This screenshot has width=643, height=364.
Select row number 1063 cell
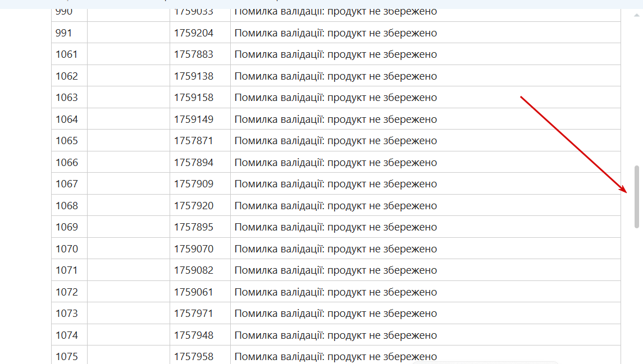tap(67, 98)
